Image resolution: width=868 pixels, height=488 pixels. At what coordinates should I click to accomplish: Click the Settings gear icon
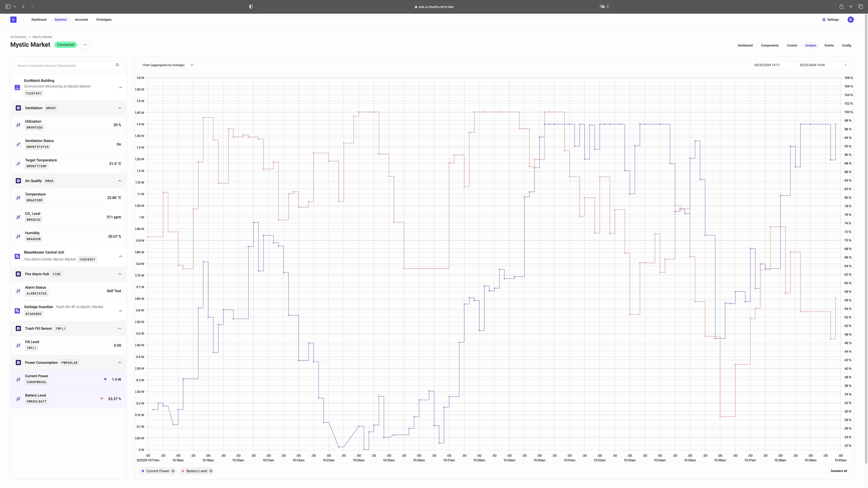tap(824, 19)
